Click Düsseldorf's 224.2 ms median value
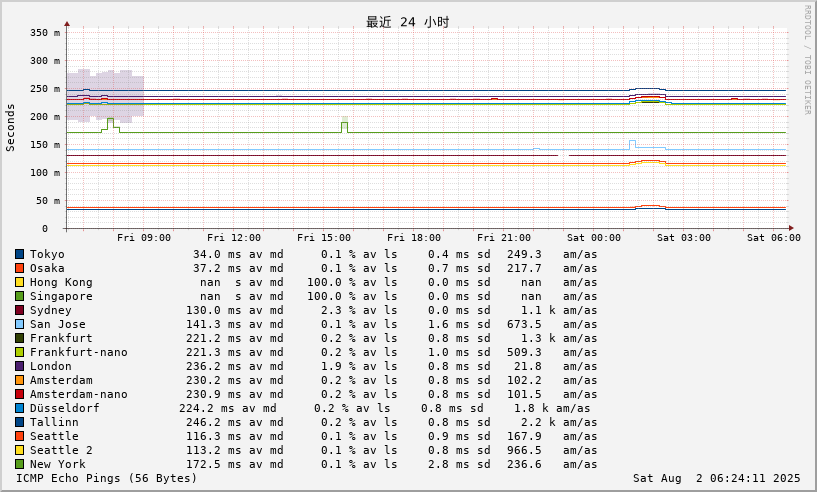 [206, 409]
